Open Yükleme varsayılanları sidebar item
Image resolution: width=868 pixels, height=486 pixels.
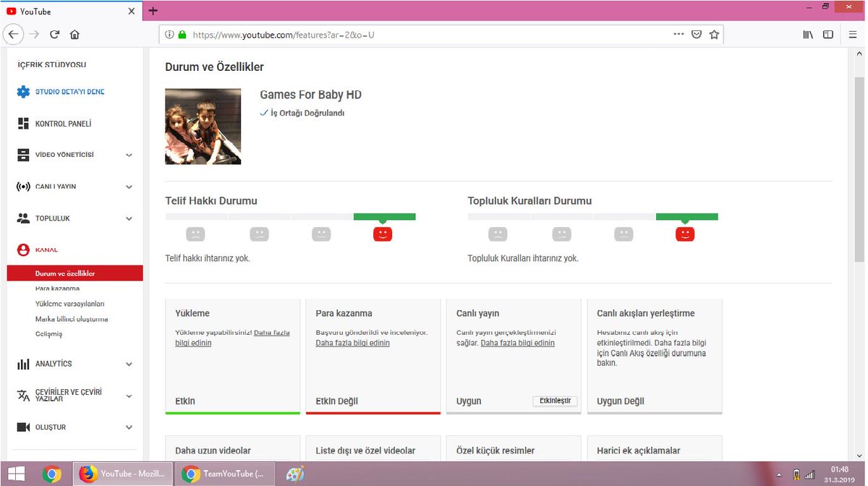69,304
